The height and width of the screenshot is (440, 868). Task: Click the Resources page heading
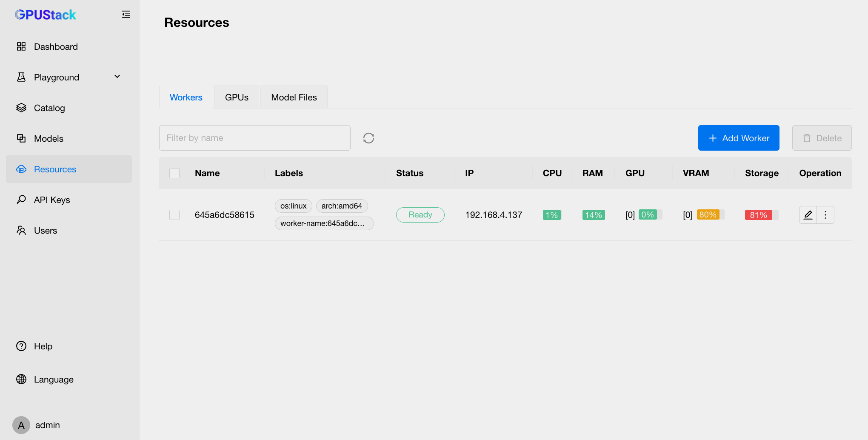[197, 23]
